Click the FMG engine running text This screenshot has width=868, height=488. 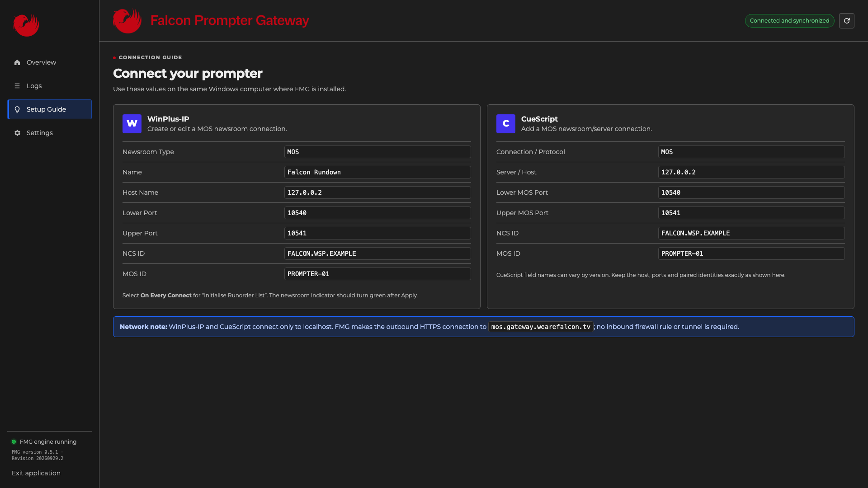tap(48, 442)
